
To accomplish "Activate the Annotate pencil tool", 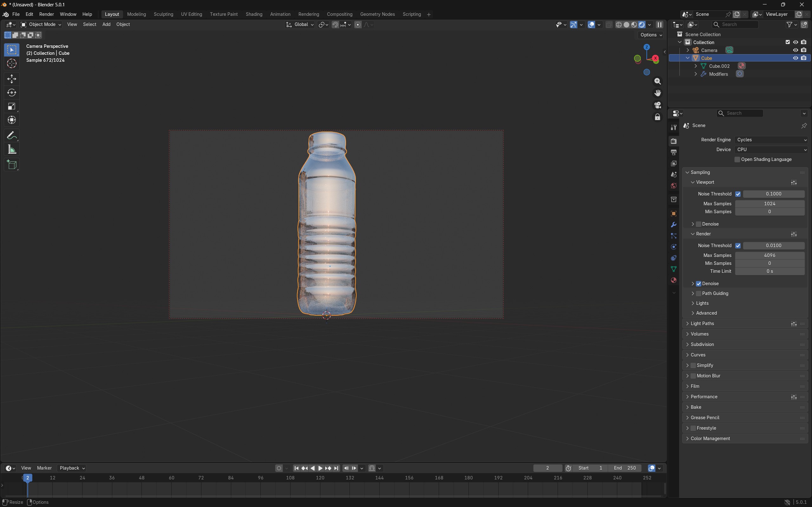I will (x=12, y=136).
